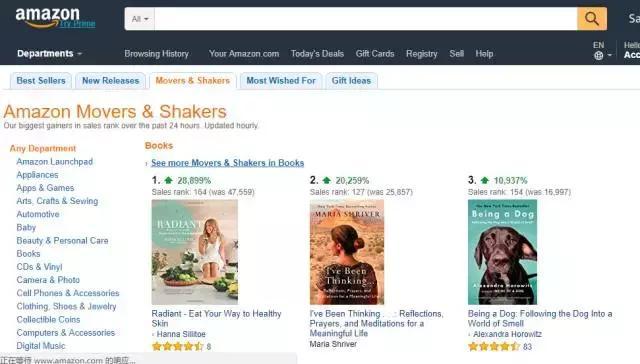Screen dimensions: 640x364
Task: Select Beauty & Personal Care department
Action: point(62,241)
